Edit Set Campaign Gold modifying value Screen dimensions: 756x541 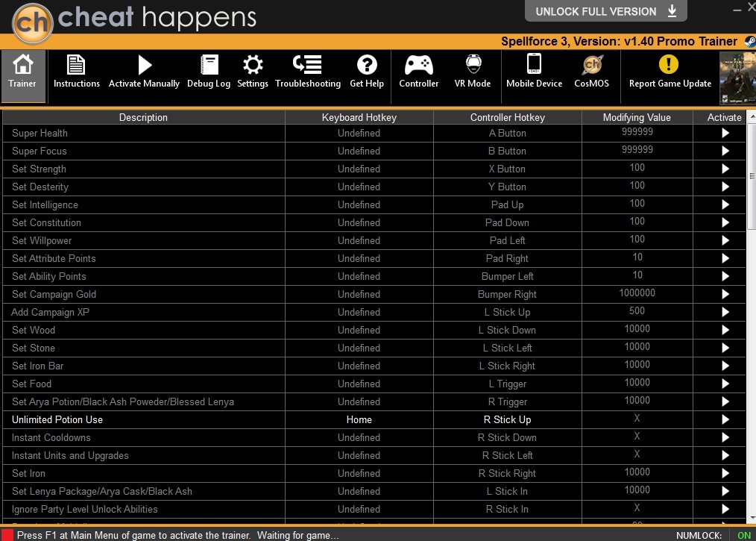pos(637,293)
